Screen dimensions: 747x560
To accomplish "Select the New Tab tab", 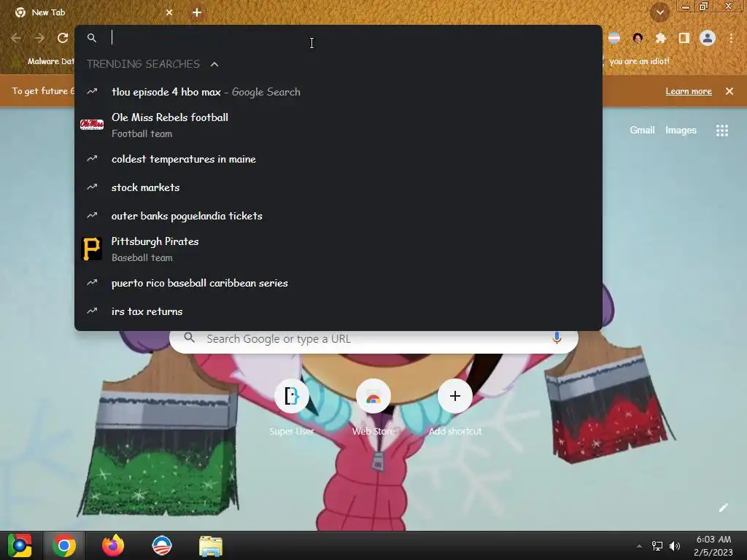I will [x=93, y=13].
